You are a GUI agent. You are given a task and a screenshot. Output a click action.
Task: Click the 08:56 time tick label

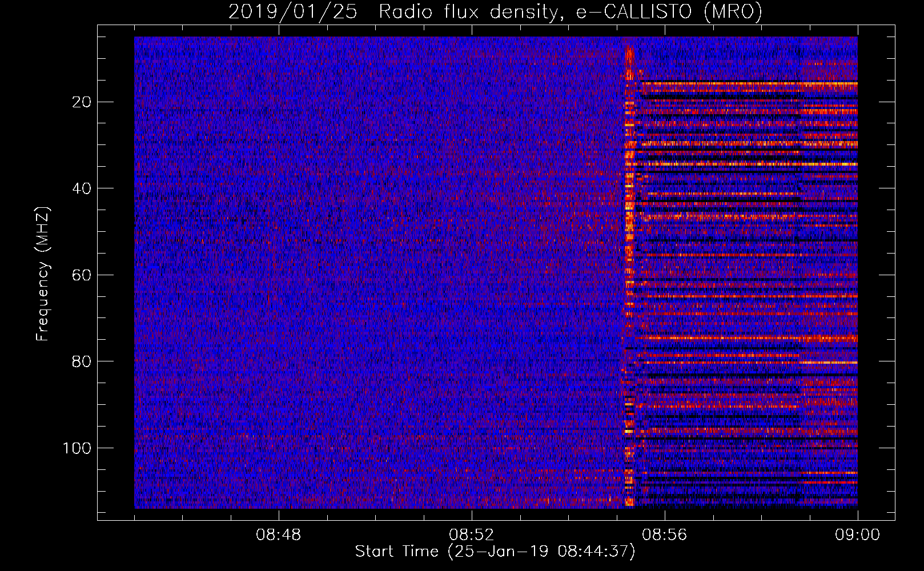click(x=665, y=535)
